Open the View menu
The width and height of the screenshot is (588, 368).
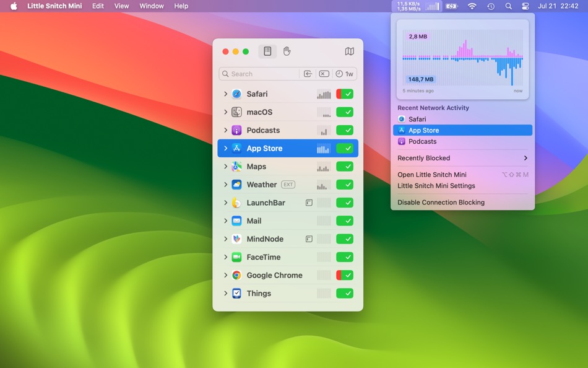click(121, 6)
